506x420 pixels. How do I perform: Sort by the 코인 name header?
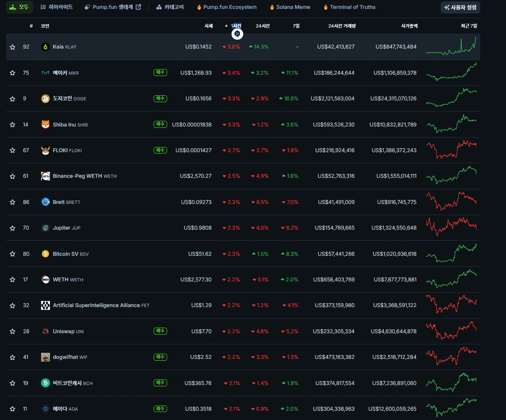45,26
